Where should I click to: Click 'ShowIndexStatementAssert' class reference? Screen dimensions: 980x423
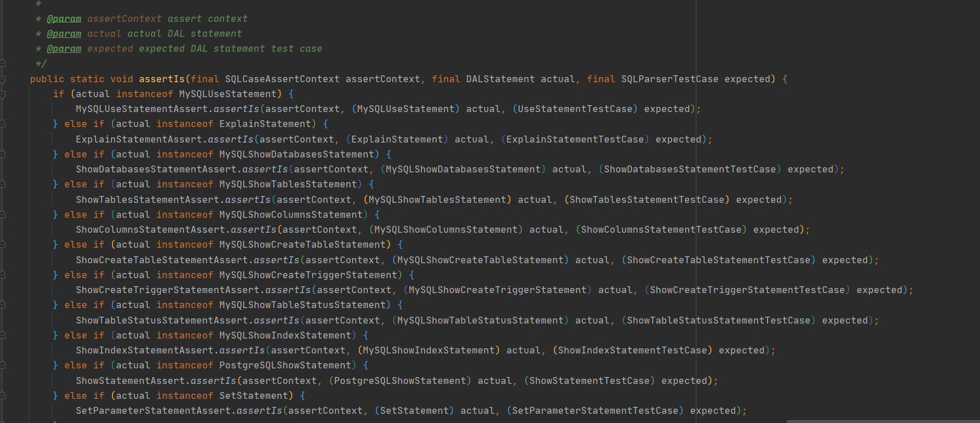[x=145, y=351]
